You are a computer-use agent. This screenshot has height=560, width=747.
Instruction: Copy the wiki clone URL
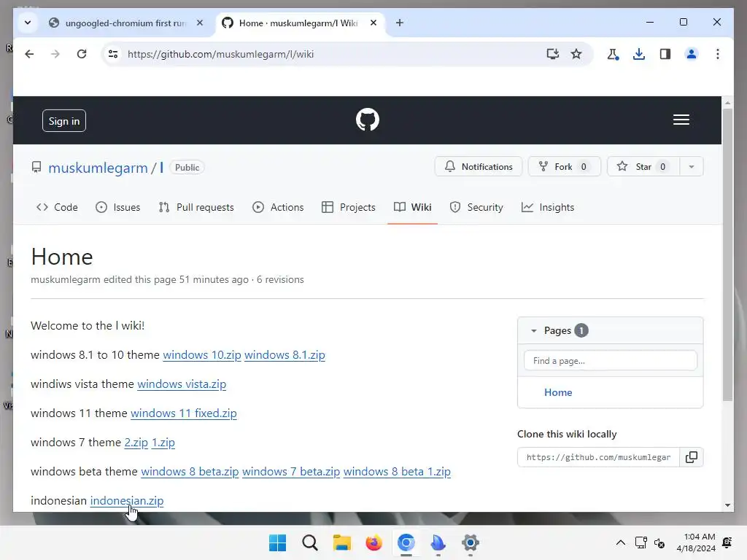(x=692, y=457)
